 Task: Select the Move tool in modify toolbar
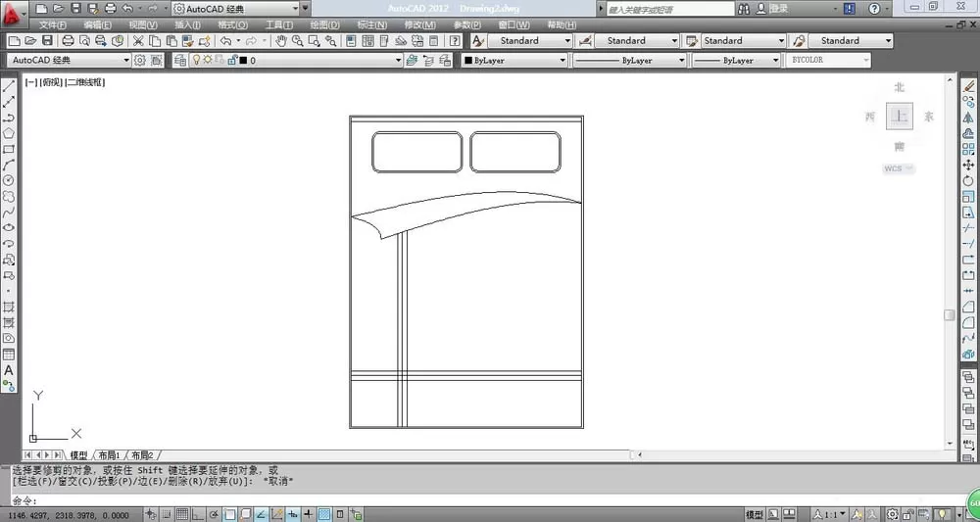point(969,165)
